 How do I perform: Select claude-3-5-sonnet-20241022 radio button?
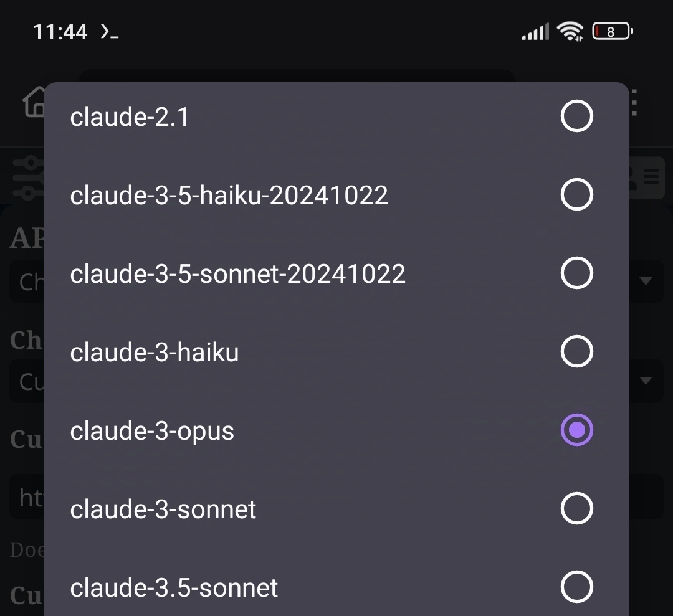577,273
